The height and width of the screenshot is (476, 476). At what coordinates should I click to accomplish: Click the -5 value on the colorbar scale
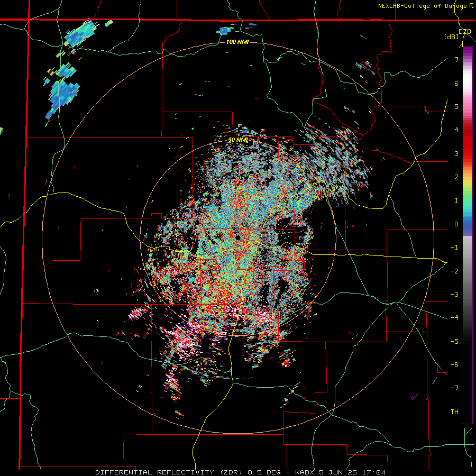tap(454, 342)
